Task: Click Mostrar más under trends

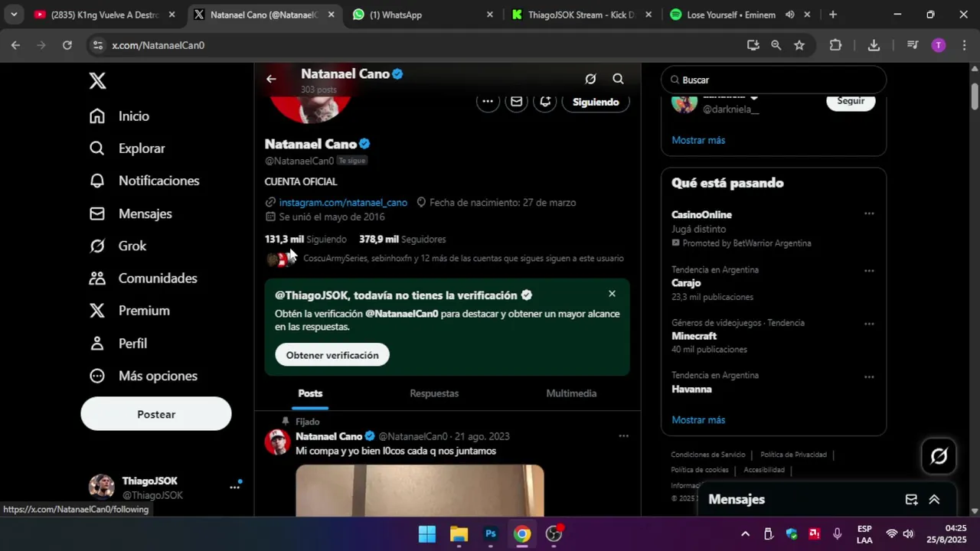Action: (698, 420)
